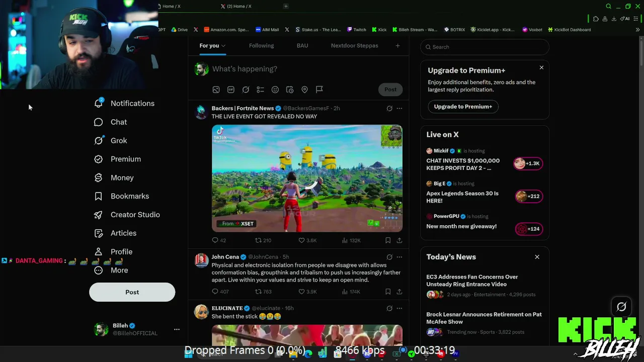The image size is (644, 362).
Task: Open Notifications from the sidebar
Action: (x=124, y=103)
